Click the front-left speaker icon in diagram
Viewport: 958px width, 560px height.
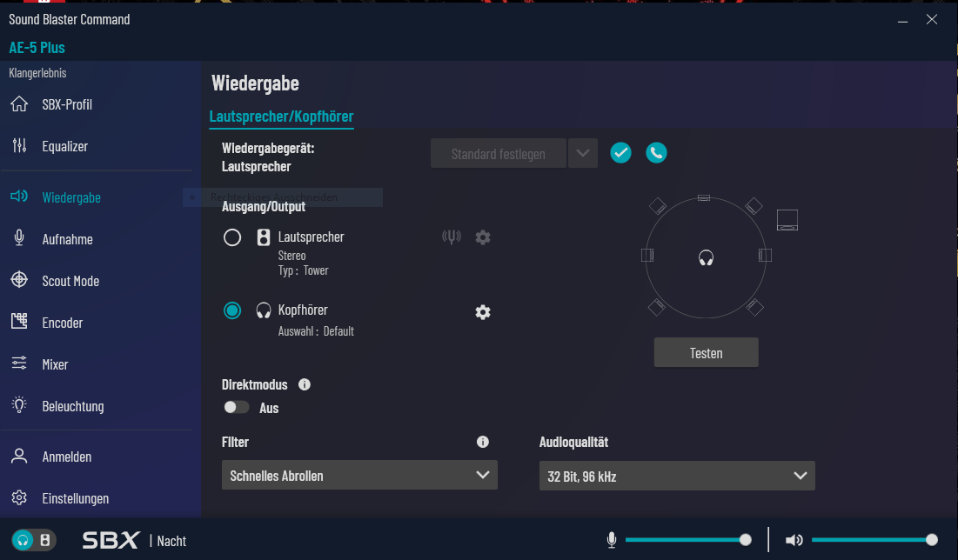(x=658, y=206)
